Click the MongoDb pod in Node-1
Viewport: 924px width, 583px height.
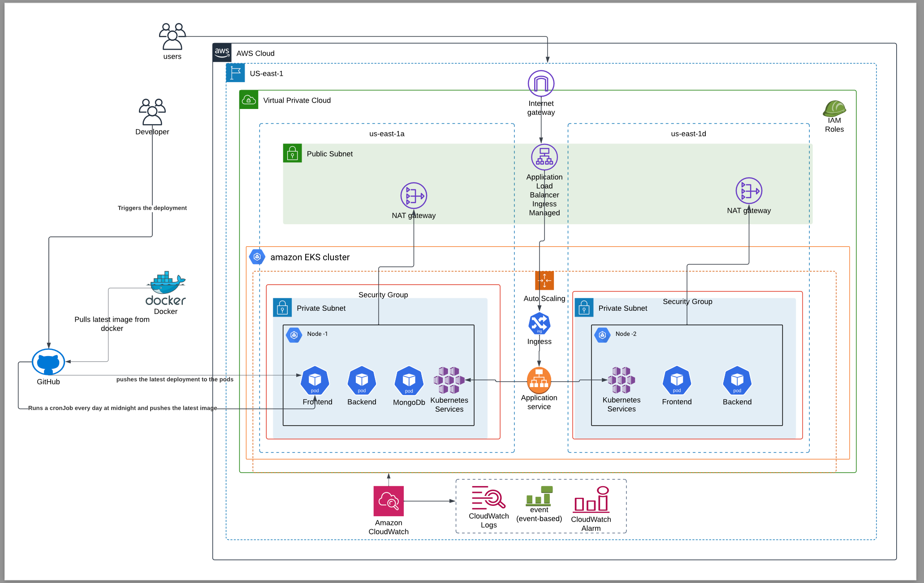[409, 381]
